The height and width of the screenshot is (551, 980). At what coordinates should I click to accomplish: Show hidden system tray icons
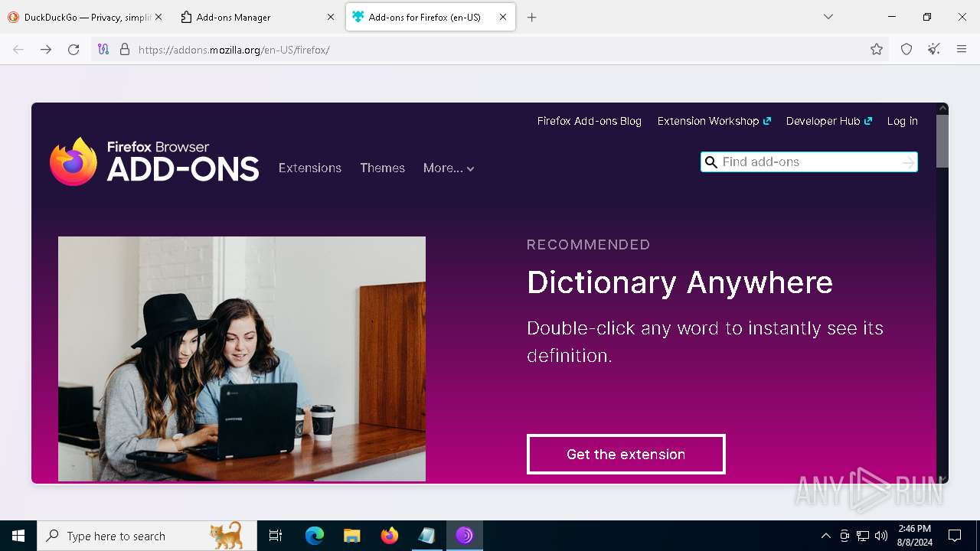(825, 536)
